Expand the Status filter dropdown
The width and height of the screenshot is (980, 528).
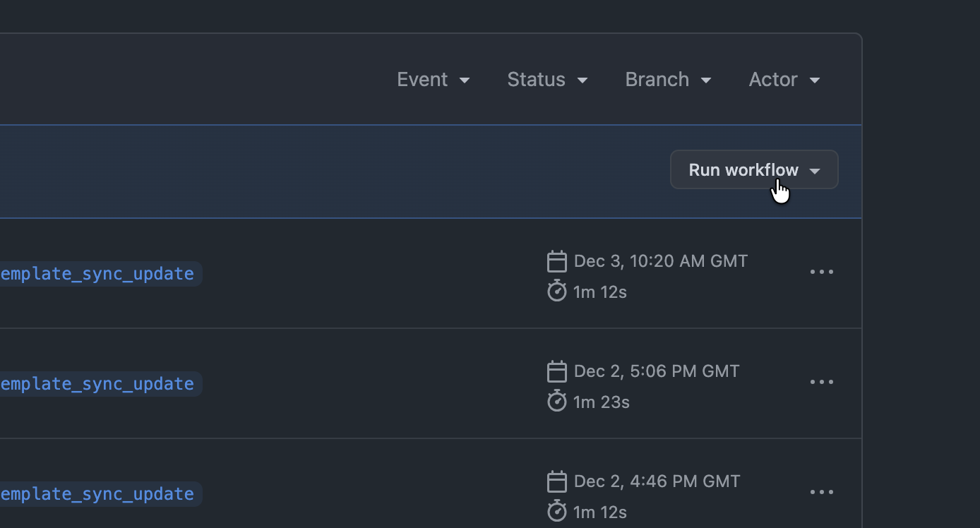(x=547, y=80)
